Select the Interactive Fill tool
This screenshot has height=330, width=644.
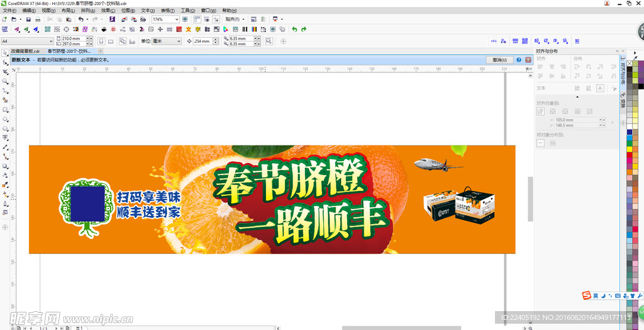pyautogui.click(x=5, y=195)
